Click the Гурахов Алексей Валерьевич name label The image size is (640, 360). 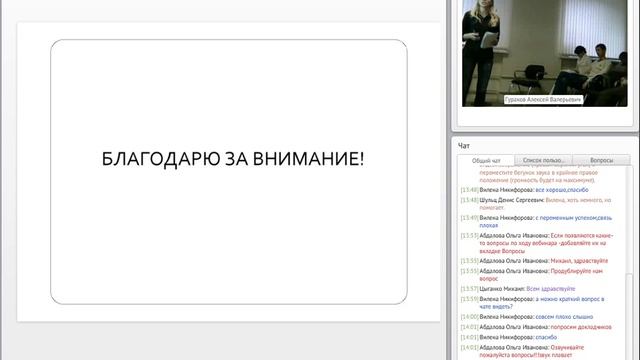(x=543, y=100)
